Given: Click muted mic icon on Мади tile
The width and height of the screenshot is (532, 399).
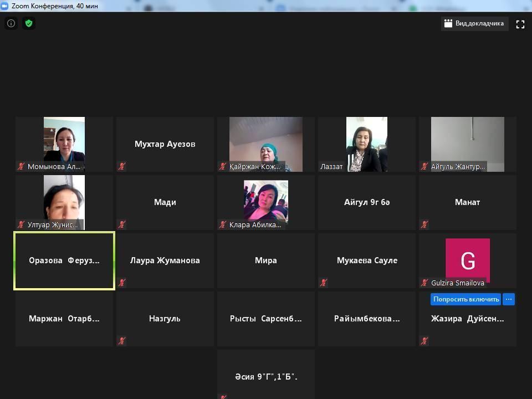Looking at the screenshot, I should pos(122,224).
